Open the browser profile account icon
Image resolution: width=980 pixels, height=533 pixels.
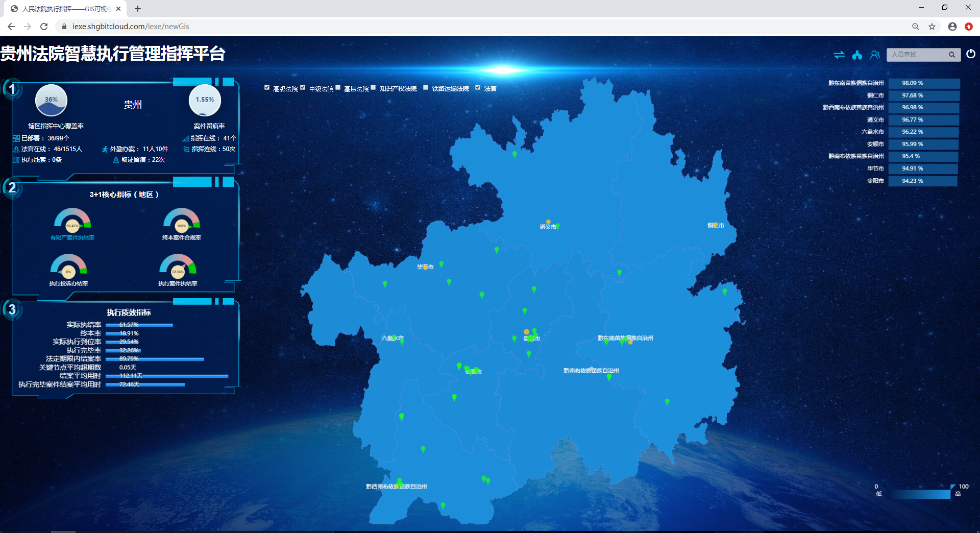click(952, 27)
